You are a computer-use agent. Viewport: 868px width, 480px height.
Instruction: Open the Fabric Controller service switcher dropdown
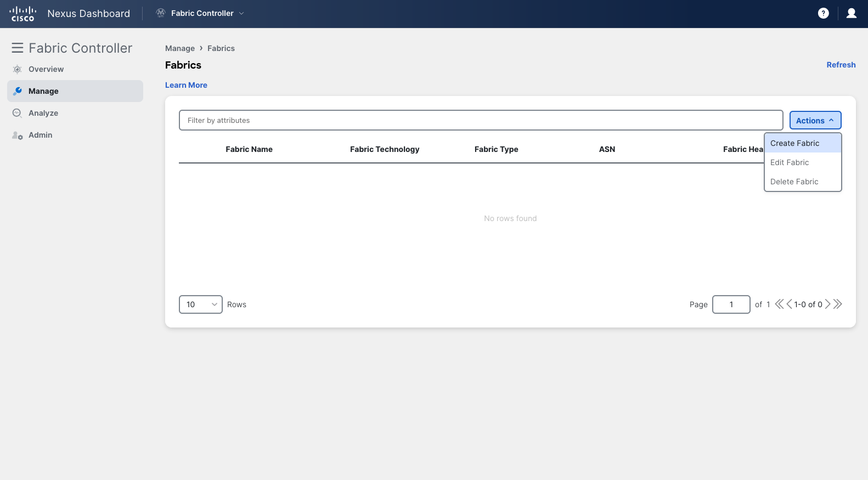coord(200,13)
